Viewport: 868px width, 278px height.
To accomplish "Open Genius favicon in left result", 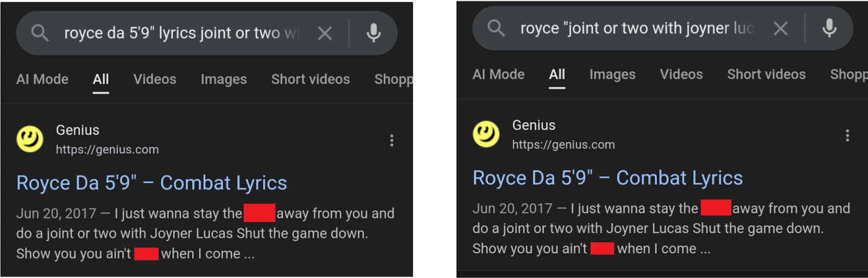I will [x=30, y=139].
